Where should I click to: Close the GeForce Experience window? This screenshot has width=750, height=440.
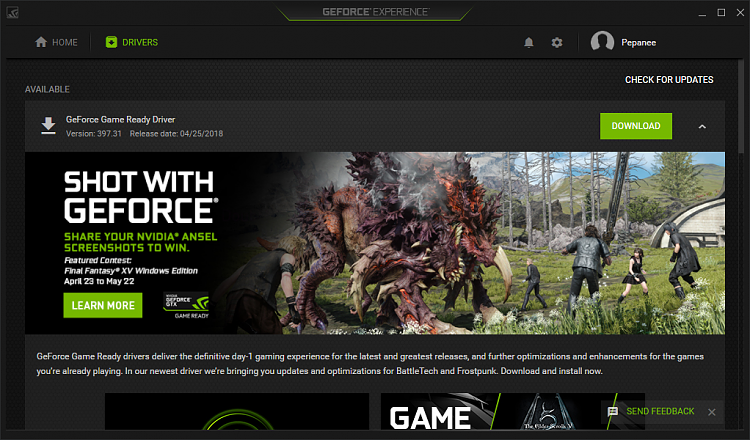[740, 12]
